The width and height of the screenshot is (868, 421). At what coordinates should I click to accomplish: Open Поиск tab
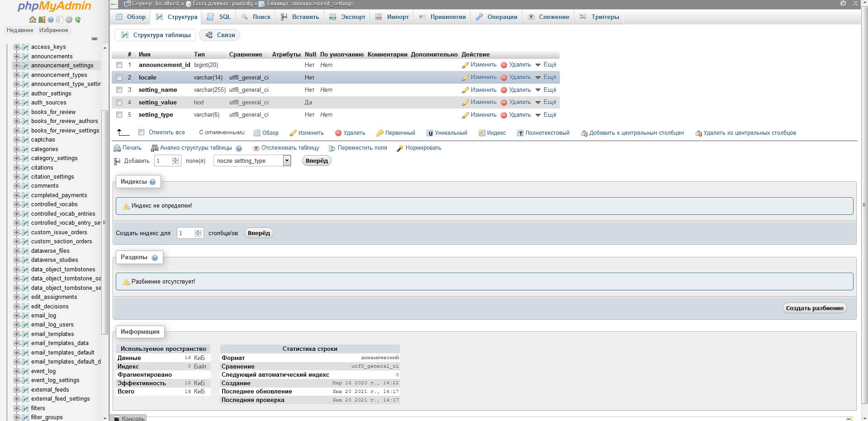click(256, 17)
